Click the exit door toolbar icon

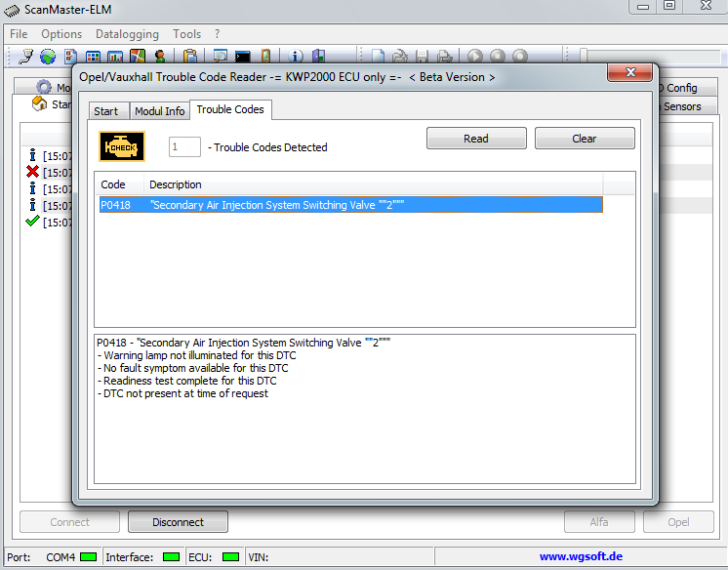[x=318, y=57]
